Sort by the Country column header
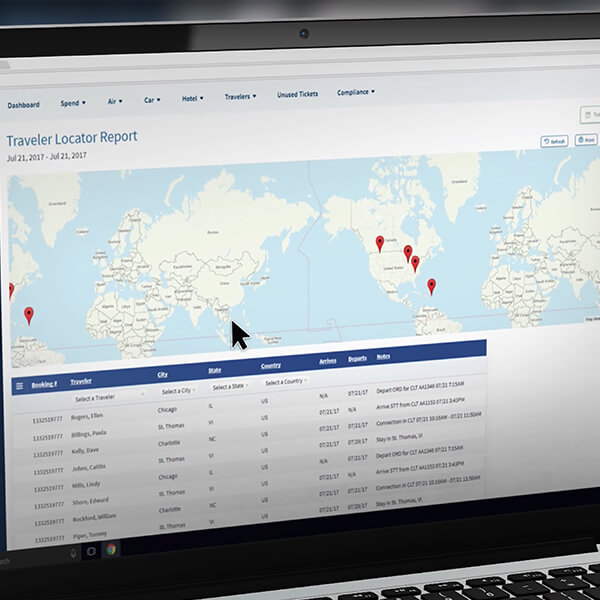The image size is (600, 600). coord(271,365)
